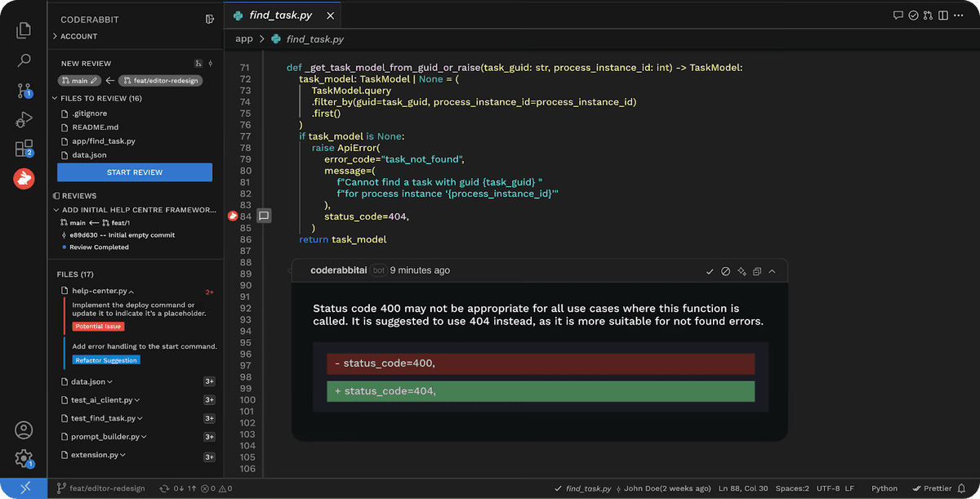The image size is (980, 499).
Task: Collapse the coderabbitai comment with the chevron
Action: 773,271
